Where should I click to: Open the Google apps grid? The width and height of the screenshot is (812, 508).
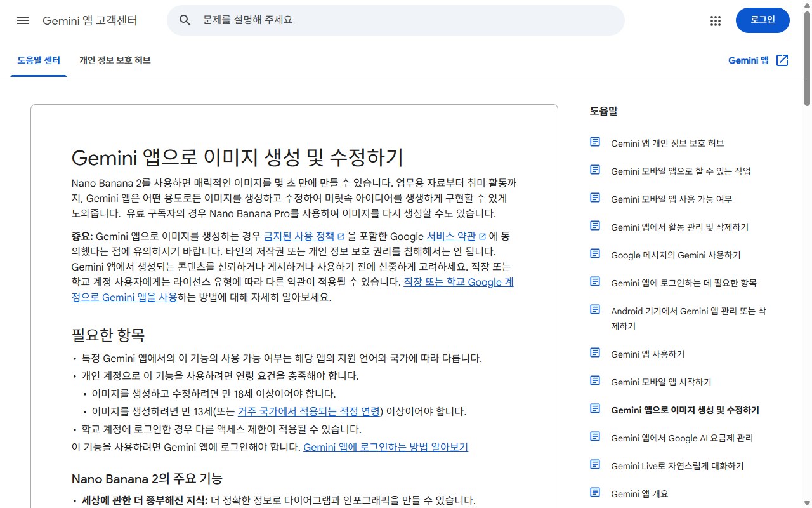(x=716, y=20)
